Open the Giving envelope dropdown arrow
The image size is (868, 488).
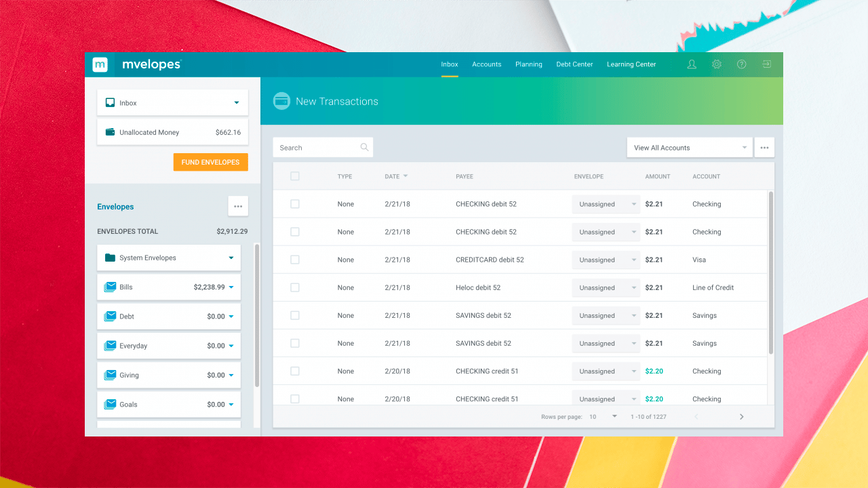coord(231,375)
